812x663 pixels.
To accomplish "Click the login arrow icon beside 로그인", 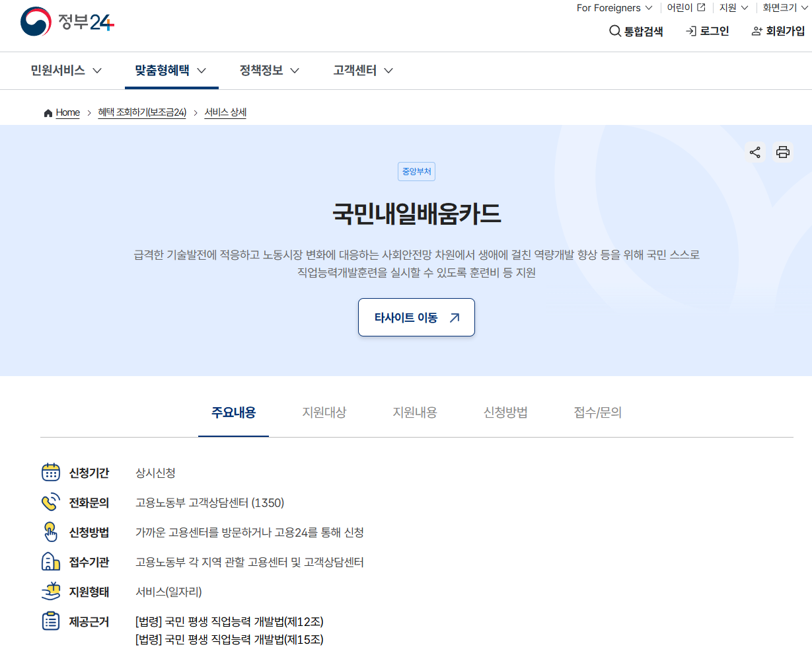I will pos(691,31).
